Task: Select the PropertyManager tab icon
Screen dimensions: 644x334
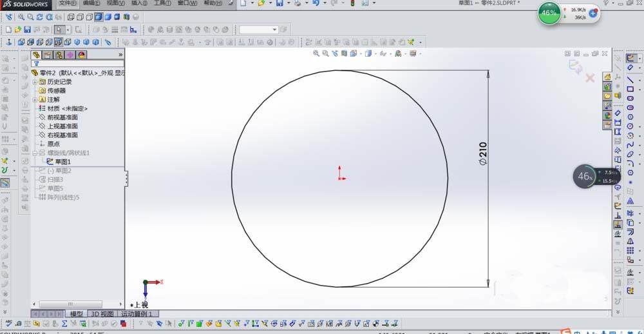Action: tap(48, 55)
